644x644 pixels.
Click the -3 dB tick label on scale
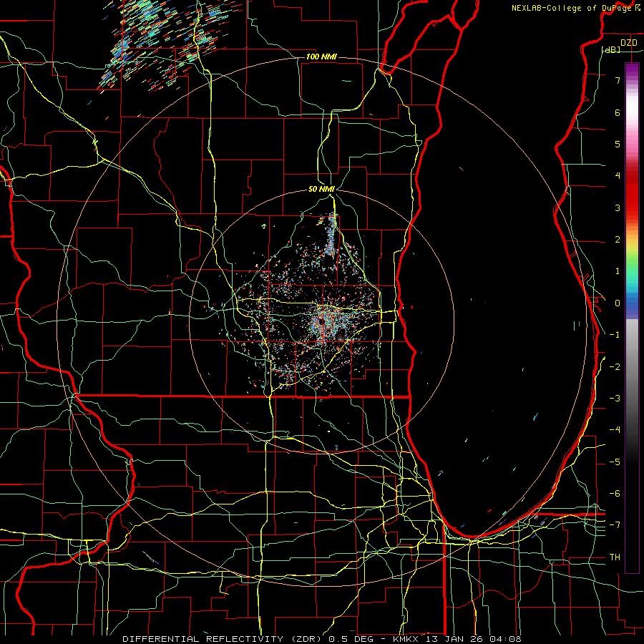(x=615, y=399)
